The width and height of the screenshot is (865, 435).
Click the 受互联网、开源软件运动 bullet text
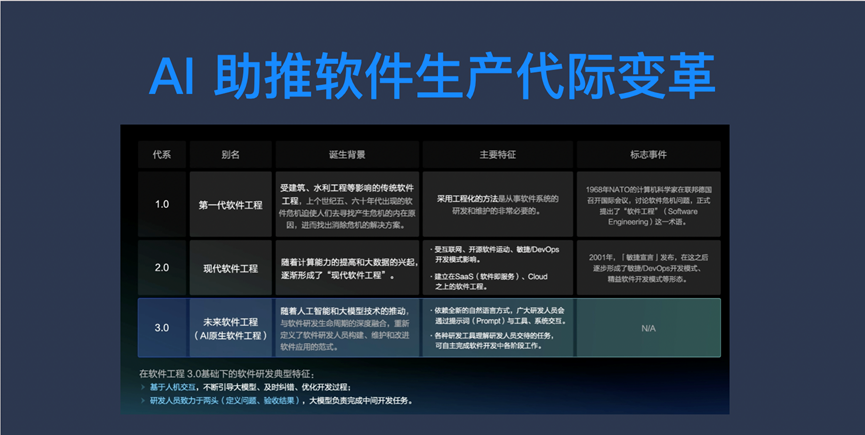(x=495, y=254)
